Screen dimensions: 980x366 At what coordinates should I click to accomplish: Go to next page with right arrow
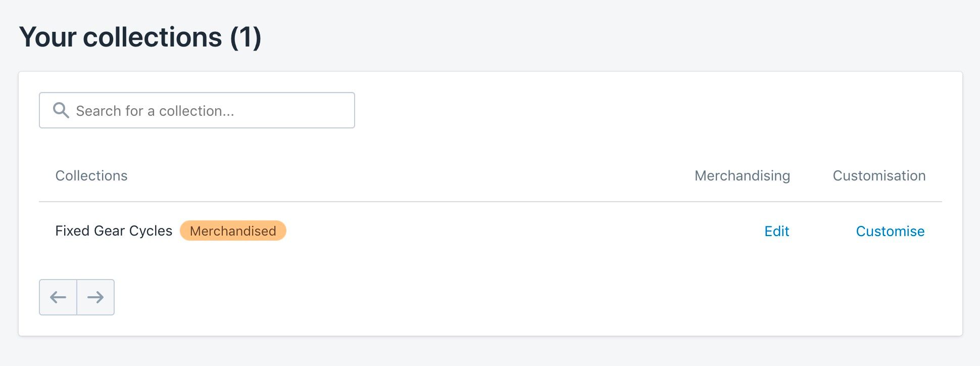coord(95,297)
